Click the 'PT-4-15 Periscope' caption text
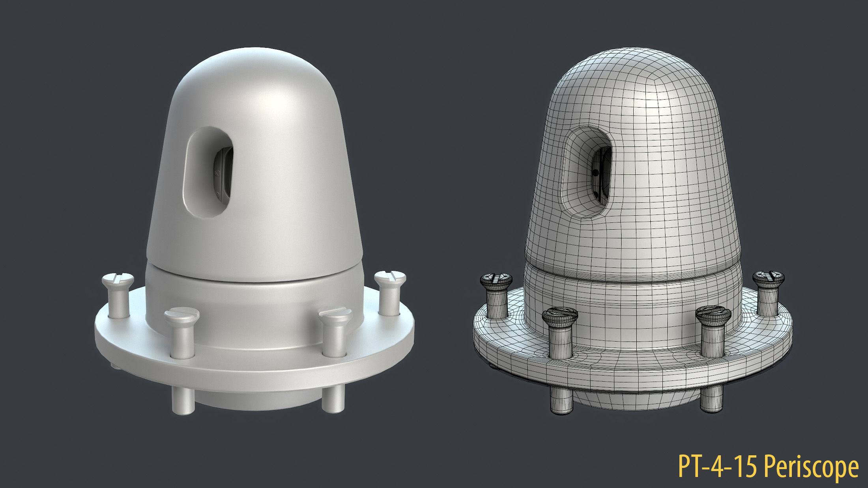 point(768,468)
